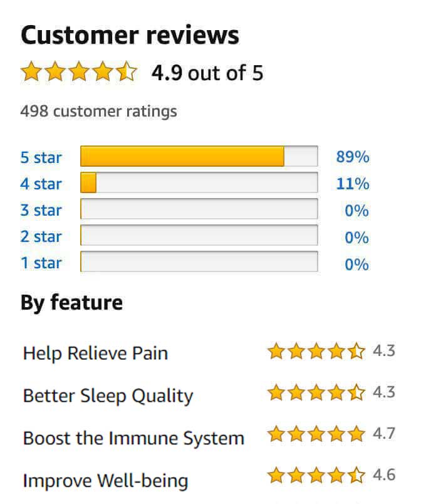Open the 4 star reviews link

click(x=41, y=184)
